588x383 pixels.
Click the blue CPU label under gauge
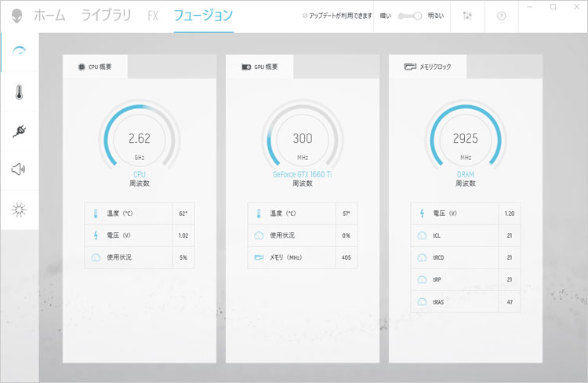(x=140, y=174)
